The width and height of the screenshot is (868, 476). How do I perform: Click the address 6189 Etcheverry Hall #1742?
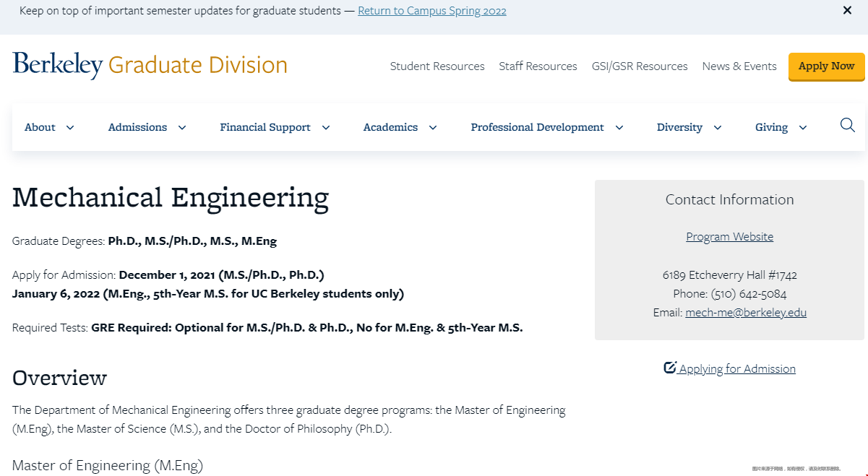(x=729, y=275)
